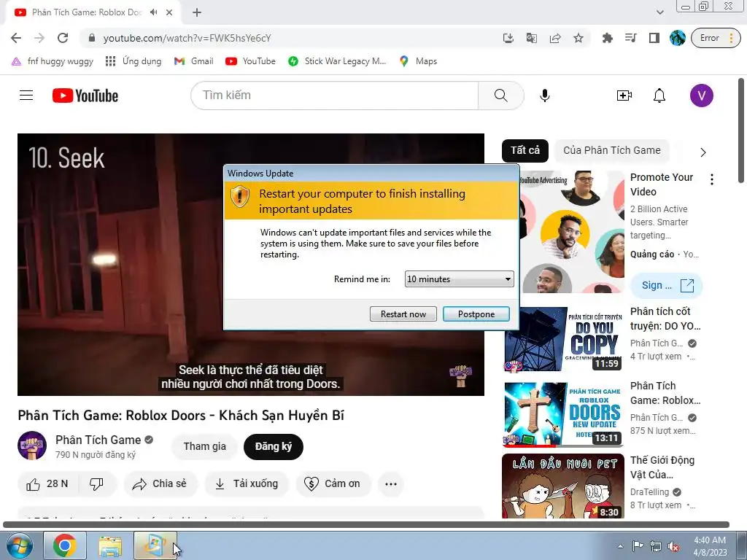
Task: Click the Chia sẻ share button
Action: tap(160, 484)
